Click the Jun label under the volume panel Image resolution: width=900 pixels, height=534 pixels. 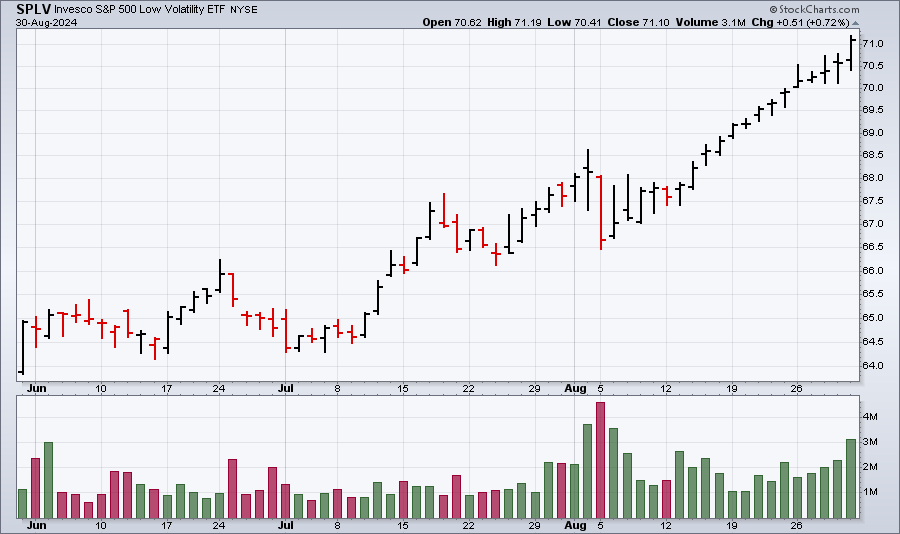pos(37,525)
